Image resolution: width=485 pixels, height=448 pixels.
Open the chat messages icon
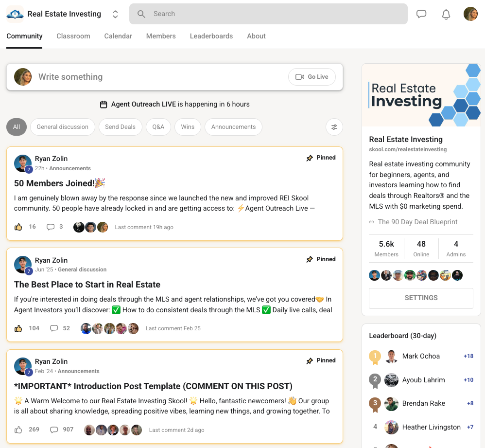(x=421, y=14)
